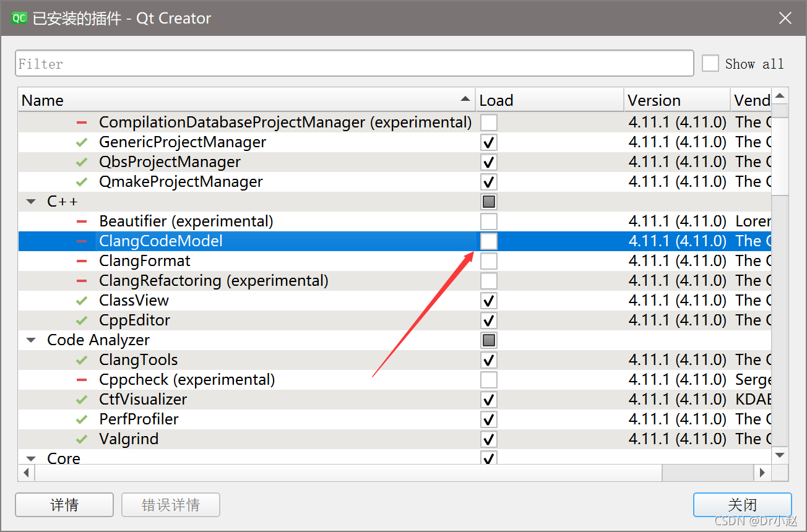The width and height of the screenshot is (807, 532).
Task: Toggle the C++ group Load checkbox
Action: coord(489,202)
